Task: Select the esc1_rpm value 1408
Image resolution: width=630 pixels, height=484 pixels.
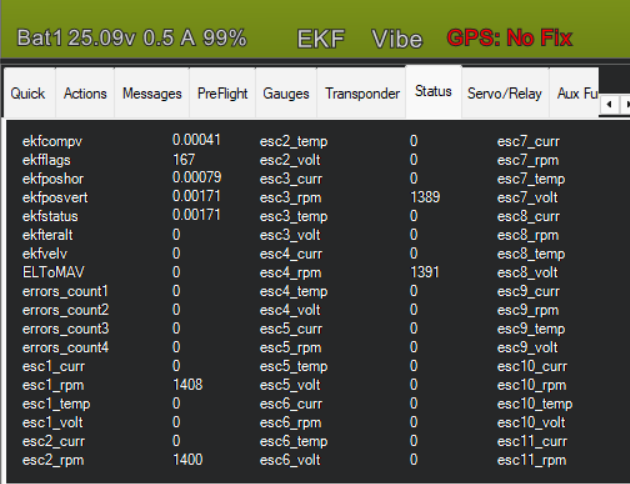Action: click(188, 385)
